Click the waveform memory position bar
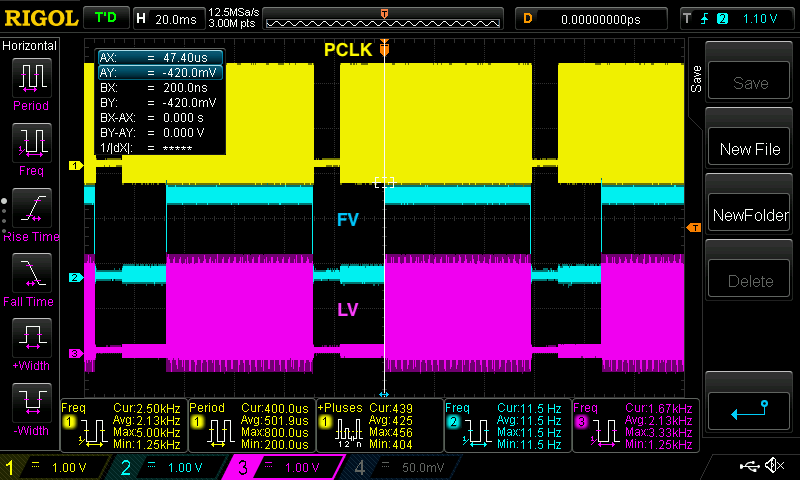800x480 pixels. click(x=383, y=19)
